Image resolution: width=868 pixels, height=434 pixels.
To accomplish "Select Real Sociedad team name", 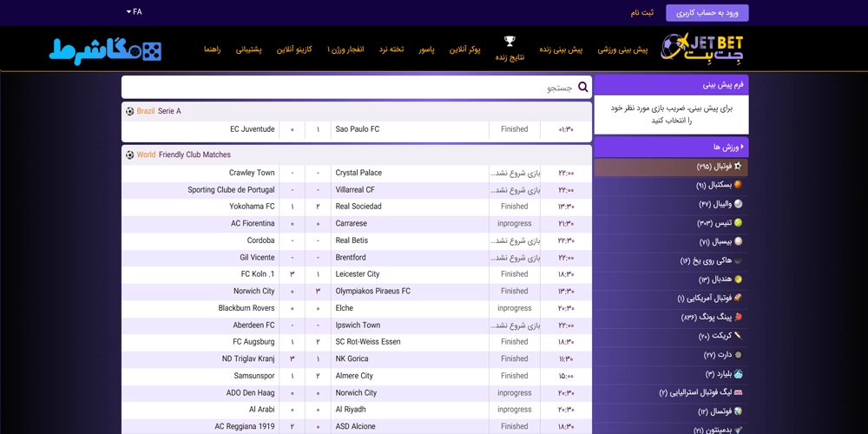I will (x=358, y=207).
